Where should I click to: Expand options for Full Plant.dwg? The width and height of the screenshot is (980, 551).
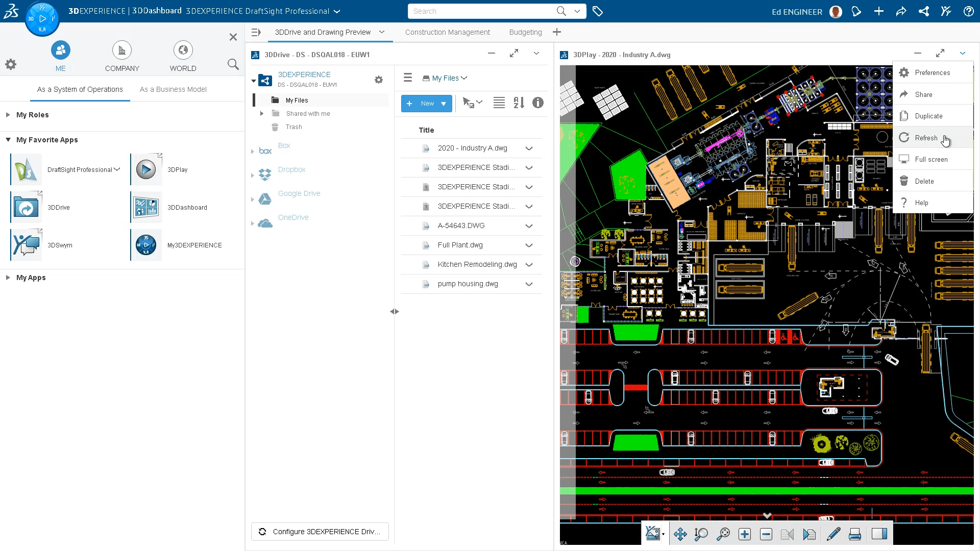pyautogui.click(x=529, y=245)
